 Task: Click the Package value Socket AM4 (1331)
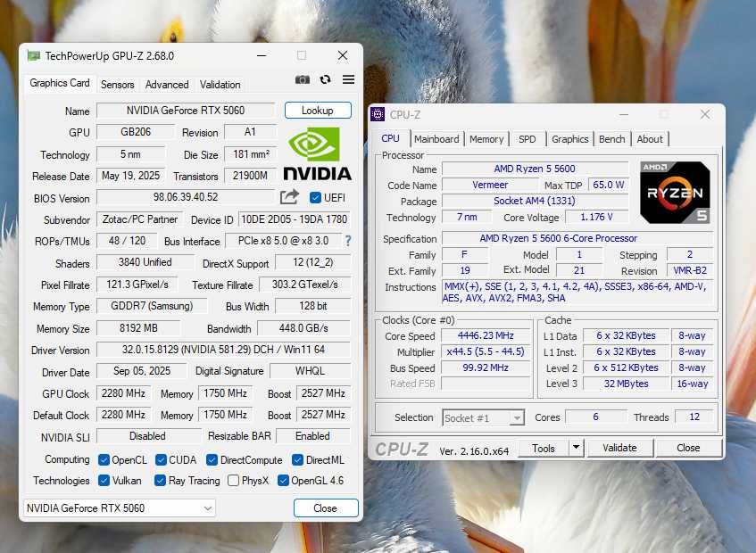535,201
